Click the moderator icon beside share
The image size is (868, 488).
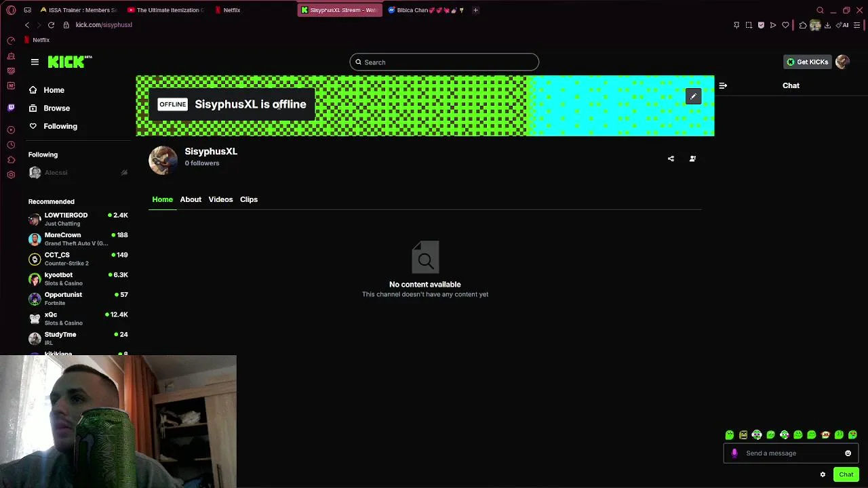pos(692,159)
